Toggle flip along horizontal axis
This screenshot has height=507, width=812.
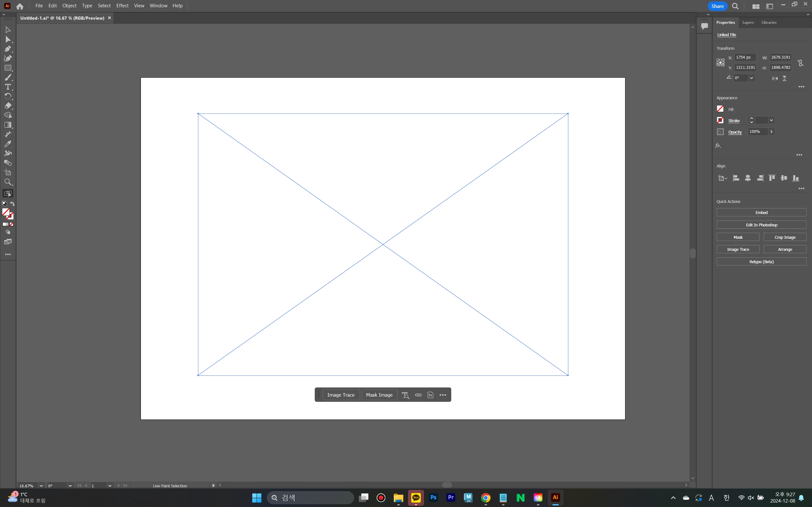coord(775,78)
